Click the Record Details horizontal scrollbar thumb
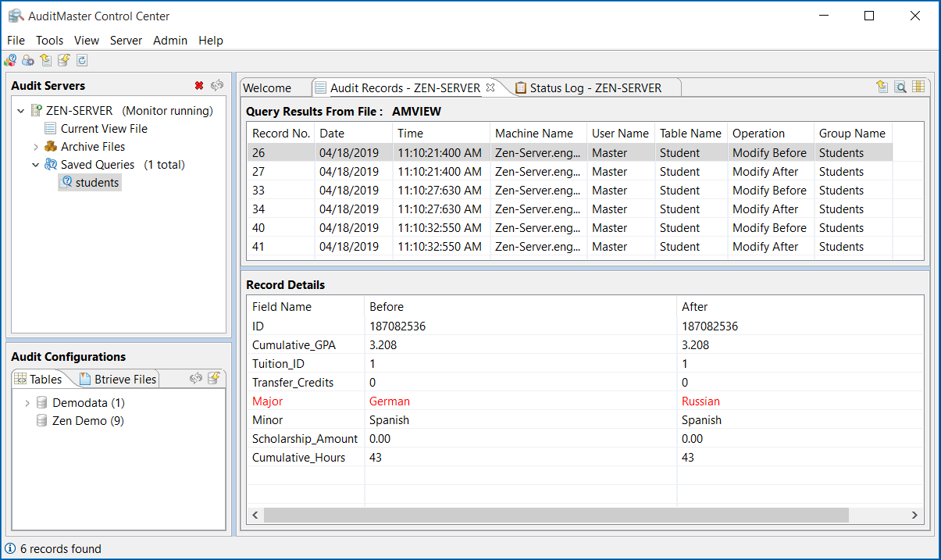The image size is (941, 560). [555, 515]
